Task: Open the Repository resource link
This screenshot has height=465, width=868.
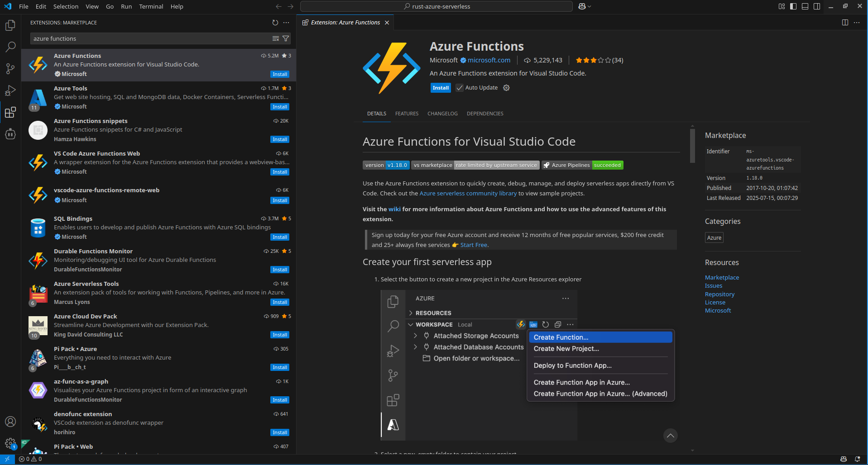Action: click(x=719, y=294)
